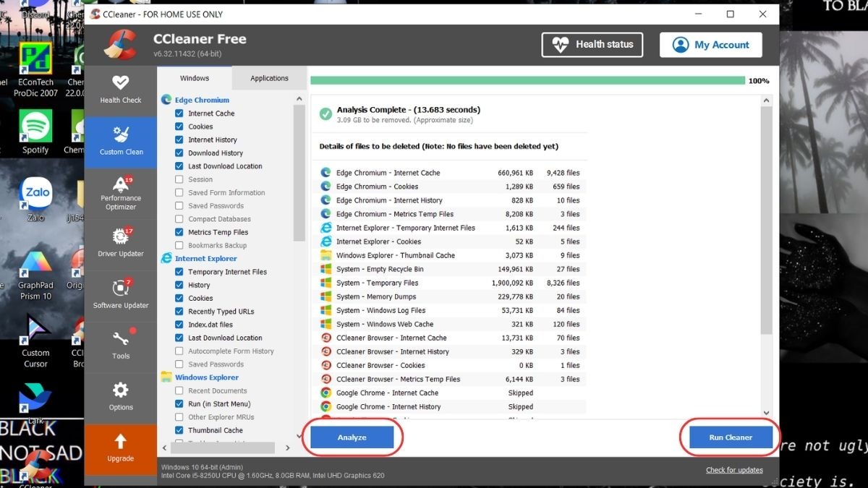Click the Windows icon beside Memory Dumps result
Image resolution: width=868 pixels, height=488 pixels.
pyautogui.click(x=325, y=296)
